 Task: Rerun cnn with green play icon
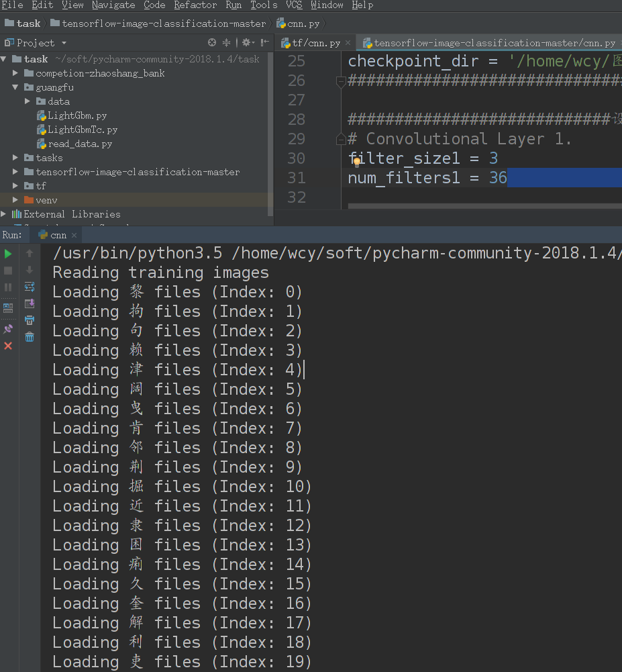(8, 254)
